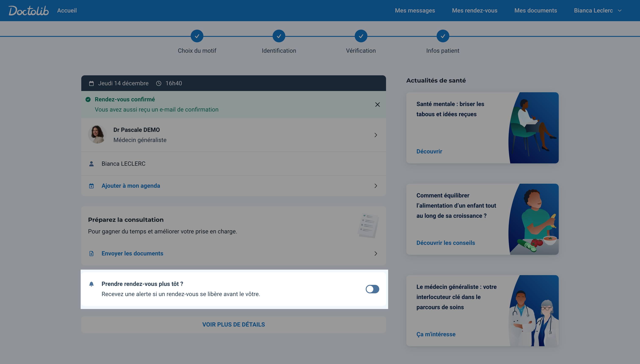
Task: Click the Médecin généraliste specialty text
Action: 140,140
